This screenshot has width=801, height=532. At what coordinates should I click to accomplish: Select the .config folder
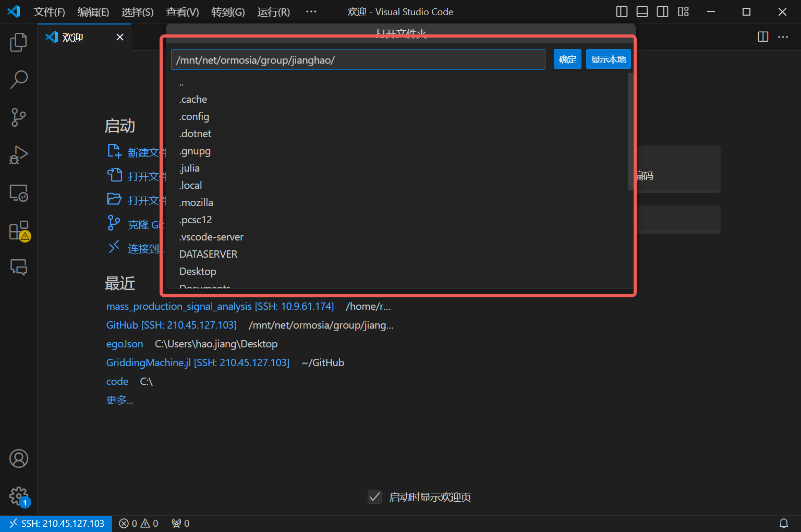click(397, 116)
